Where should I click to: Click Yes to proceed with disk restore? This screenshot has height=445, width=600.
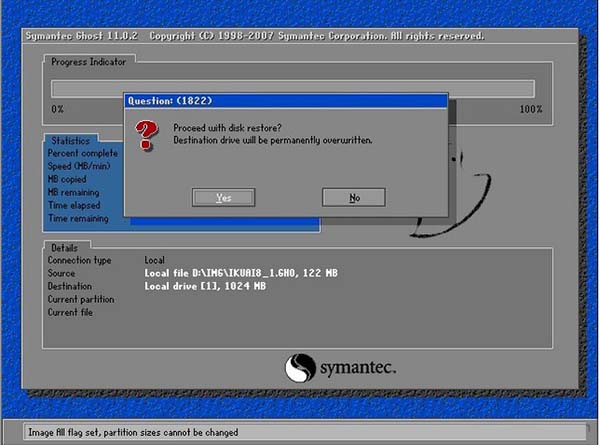click(222, 198)
